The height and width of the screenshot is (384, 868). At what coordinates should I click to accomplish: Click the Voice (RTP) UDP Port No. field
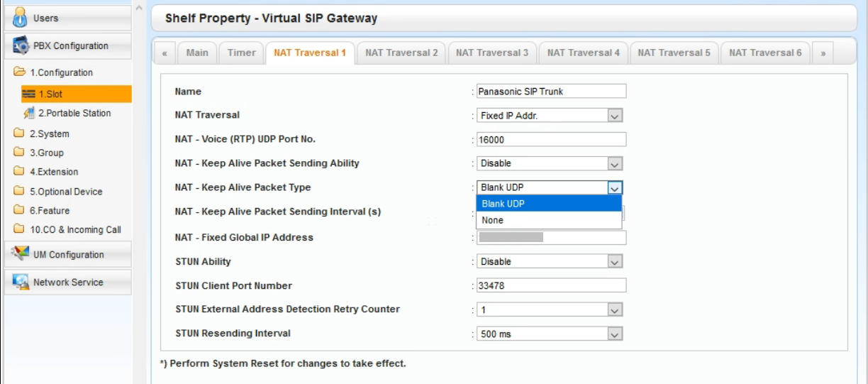551,139
